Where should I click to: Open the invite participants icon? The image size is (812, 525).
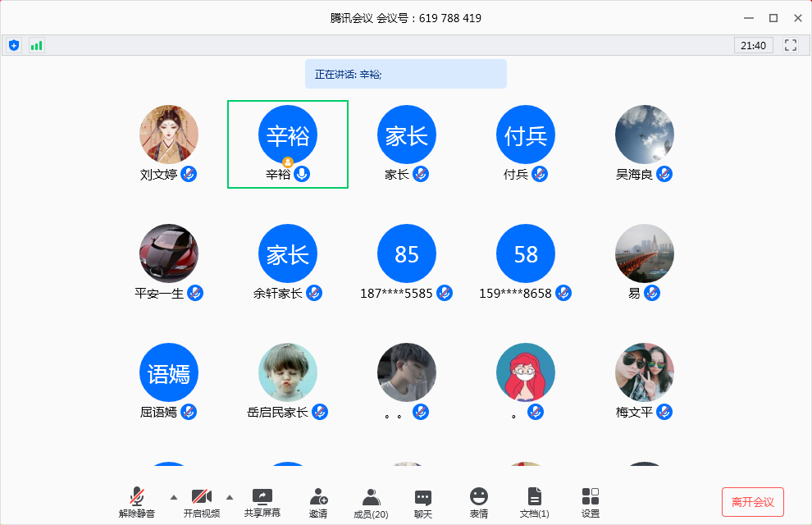pos(318,502)
